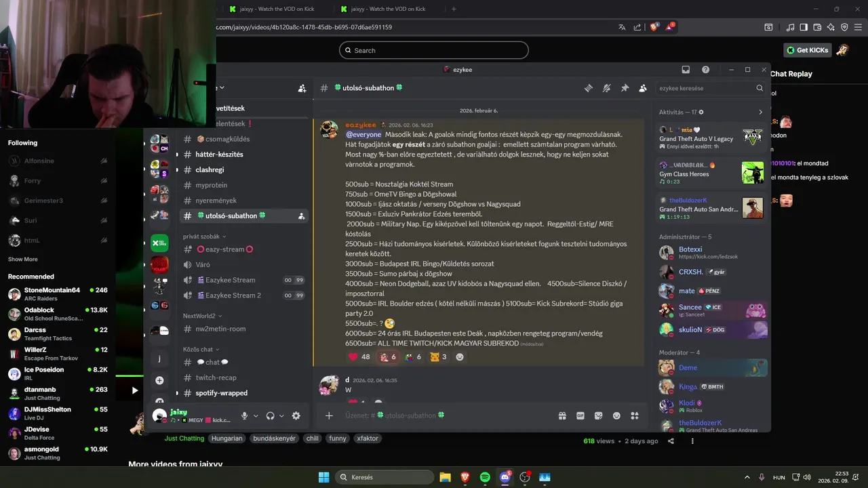Open member Deme in Moderátor list
This screenshot has width=868, height=488.
click(713, 367)
